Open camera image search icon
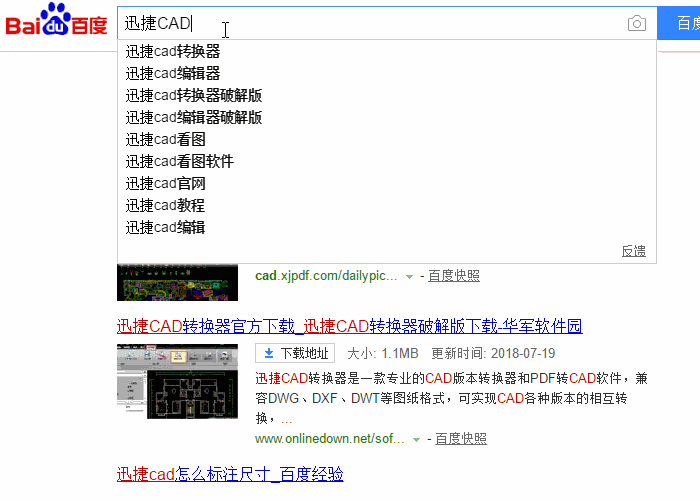The image size is (700, 500). pyautogui.click(x=637, y=23)
